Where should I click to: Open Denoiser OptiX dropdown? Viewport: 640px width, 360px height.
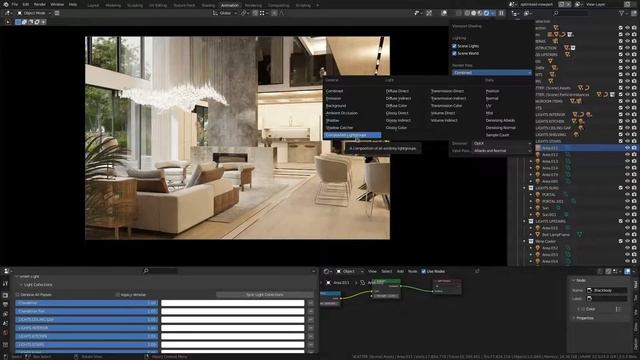[x=502, y=143]
